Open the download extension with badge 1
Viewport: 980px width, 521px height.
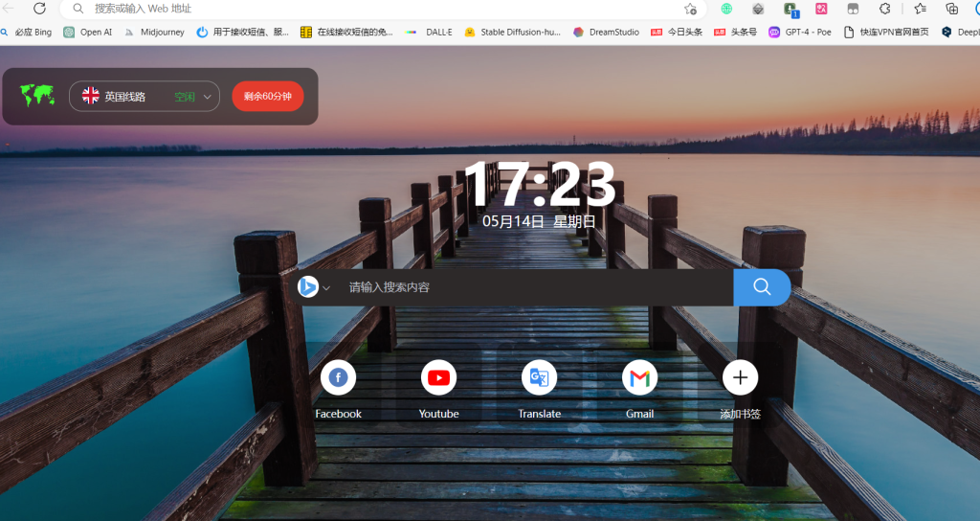click(x=791, y=9)
